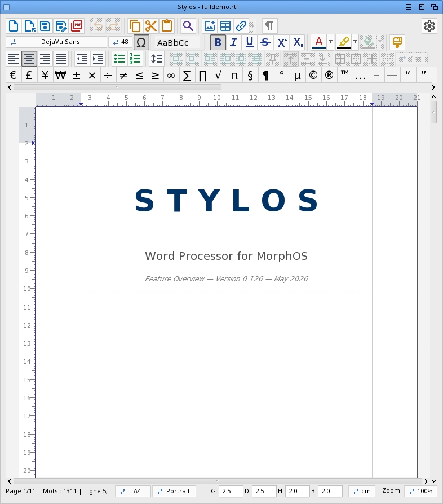Screen dimensions: 443x504
Task: Toggle strikethrough formatting
Action: (x=265, y=42)
